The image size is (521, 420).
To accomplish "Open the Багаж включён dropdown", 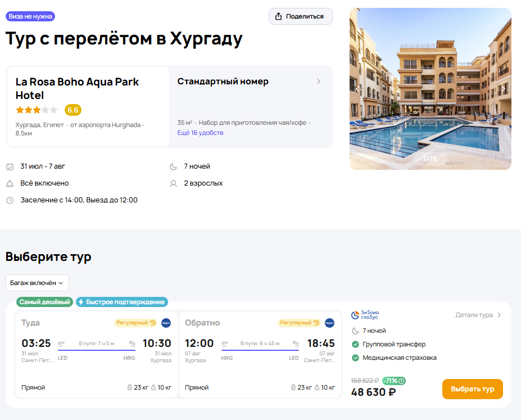I will pyautogui.click(x=37, y=283).
